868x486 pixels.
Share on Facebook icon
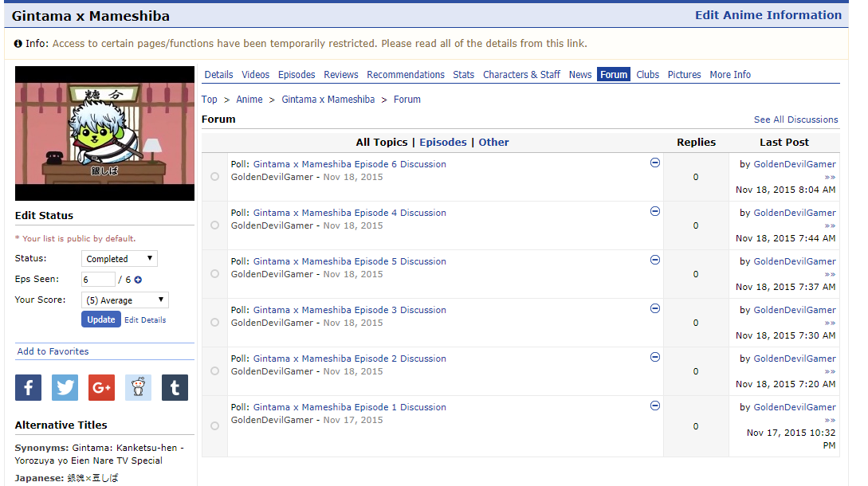click(x=28, y=387)
